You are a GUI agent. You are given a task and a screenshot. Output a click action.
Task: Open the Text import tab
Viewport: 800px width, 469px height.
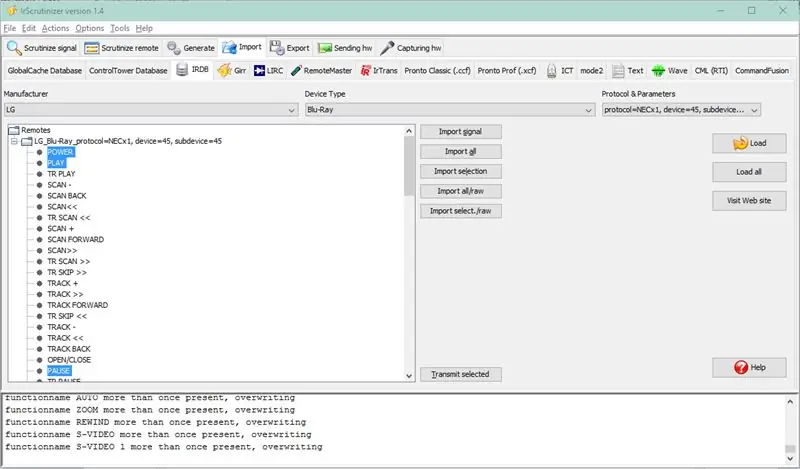click(x=628, y=70)
